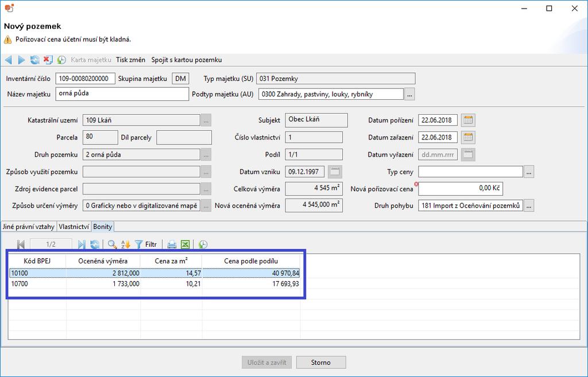Click the warning icon beside Pořizovací cena message
Image resolution: width=588 pixels, height=377 pixels.
pyautogui.click(x=8, y=40)
